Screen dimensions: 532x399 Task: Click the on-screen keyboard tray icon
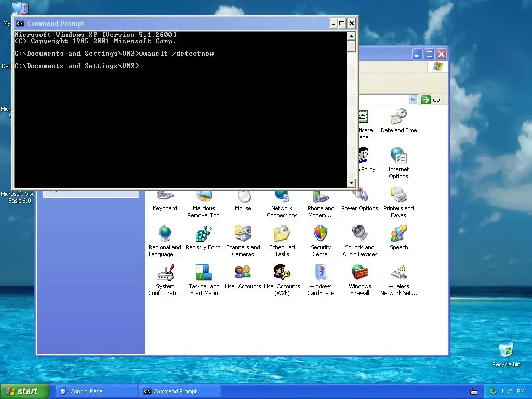pos(474,392)
